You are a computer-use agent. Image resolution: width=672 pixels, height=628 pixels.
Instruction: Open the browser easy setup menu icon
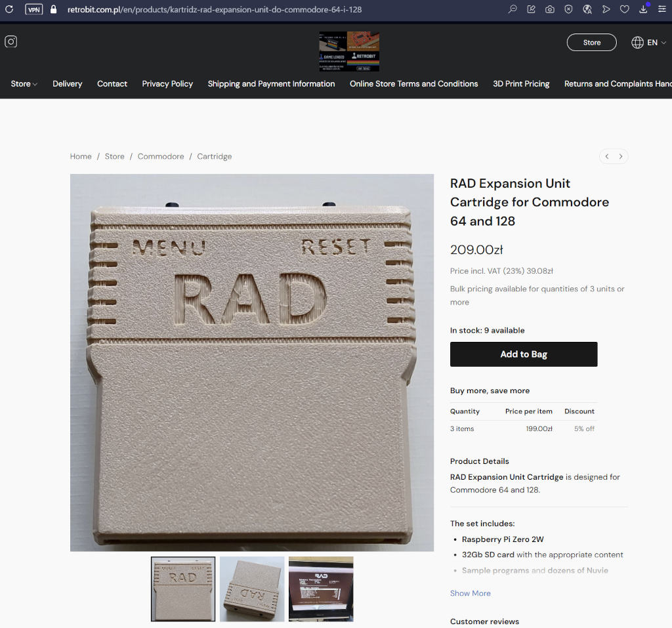point(662,9)
